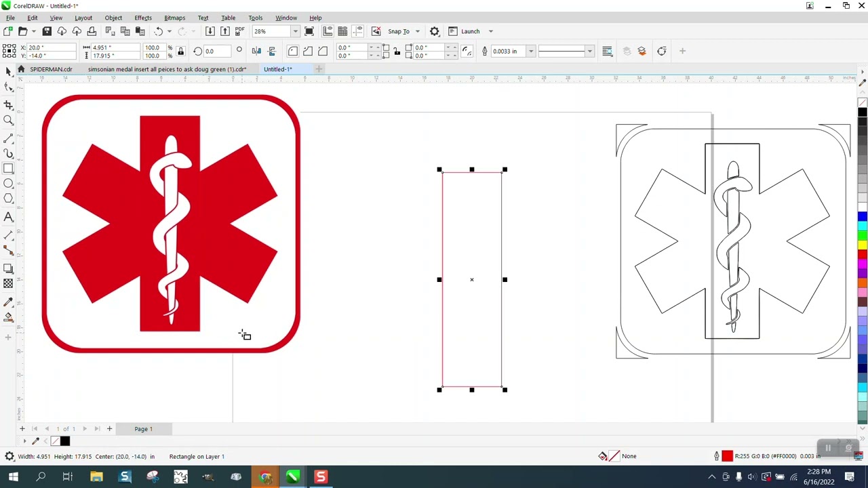This screenshot has width=868, height=488.
Task: Select the Pick tool in toolbox
Action: coord(8,71)
